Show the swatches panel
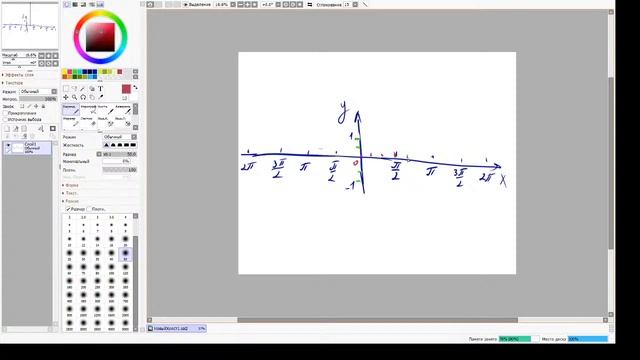The width and height of the screenshot is (640, 360). click(100, 4)
